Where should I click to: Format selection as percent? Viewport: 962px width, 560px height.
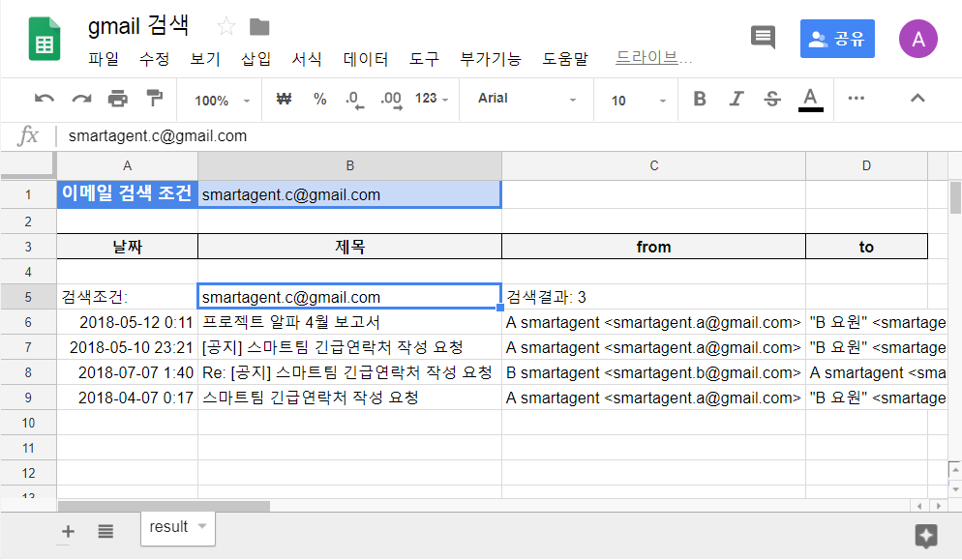(319, 99)
